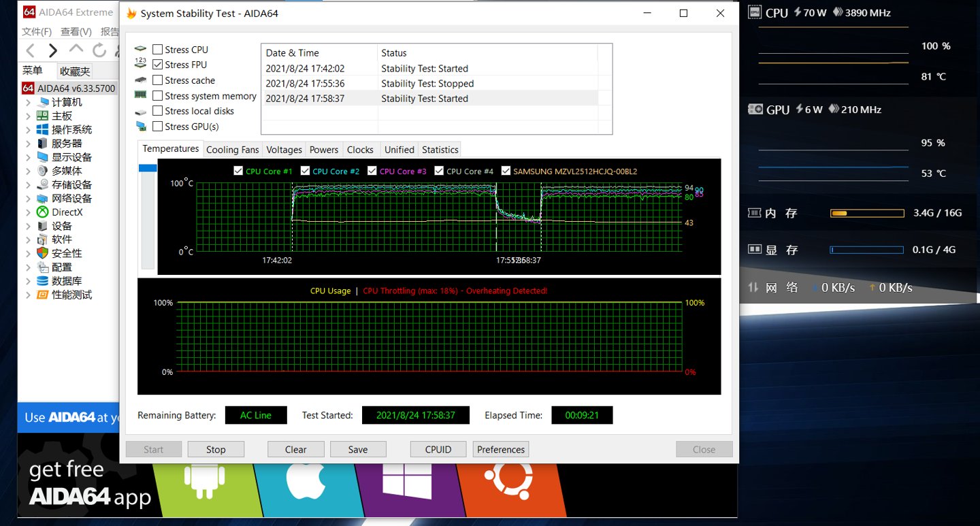
Task: Open Preferences
Action: click(x=501, y=449)
